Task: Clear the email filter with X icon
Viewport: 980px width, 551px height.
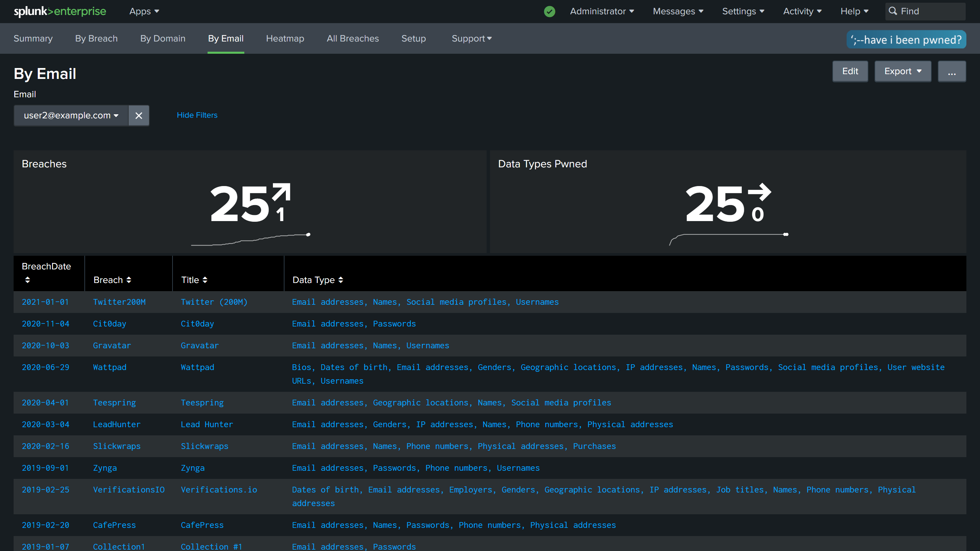Action: 138,116
